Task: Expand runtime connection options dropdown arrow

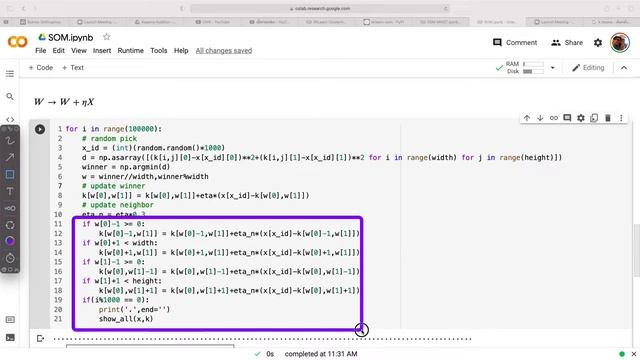Action: [553, 68]
